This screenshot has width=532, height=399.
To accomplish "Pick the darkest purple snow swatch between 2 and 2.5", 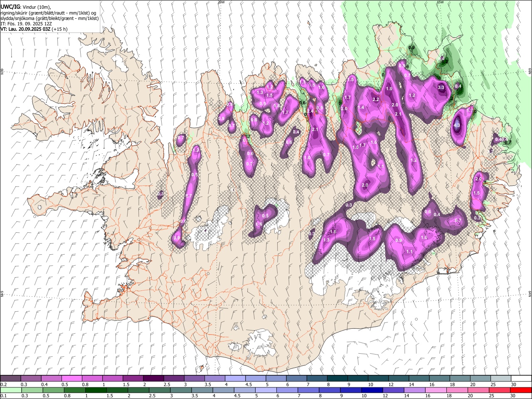I will (x=153, y=379).
